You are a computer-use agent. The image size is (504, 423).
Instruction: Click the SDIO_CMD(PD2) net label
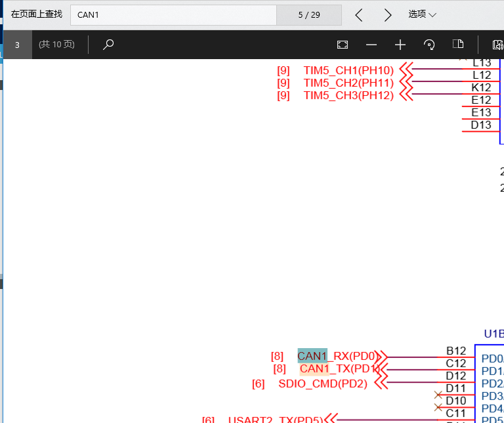[x=323, y=384]
